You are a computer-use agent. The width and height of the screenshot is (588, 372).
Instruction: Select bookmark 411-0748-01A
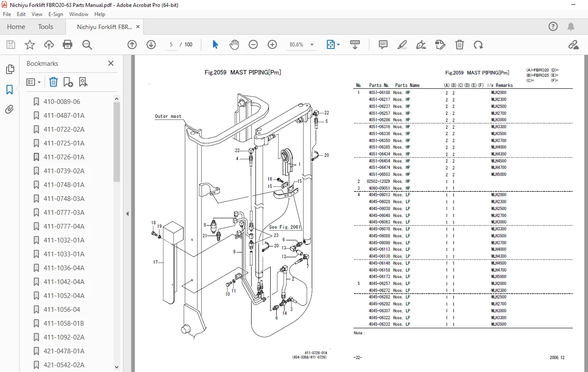coord(64,185)
